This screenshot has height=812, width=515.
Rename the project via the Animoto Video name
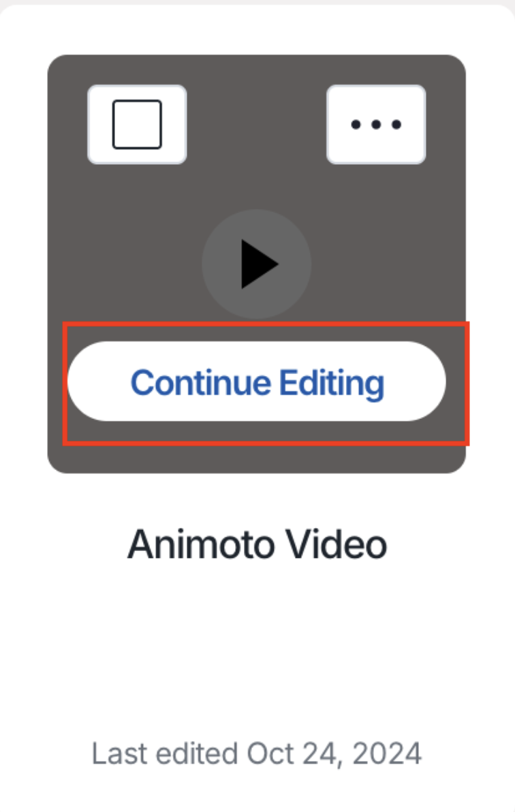click(257, 544)
